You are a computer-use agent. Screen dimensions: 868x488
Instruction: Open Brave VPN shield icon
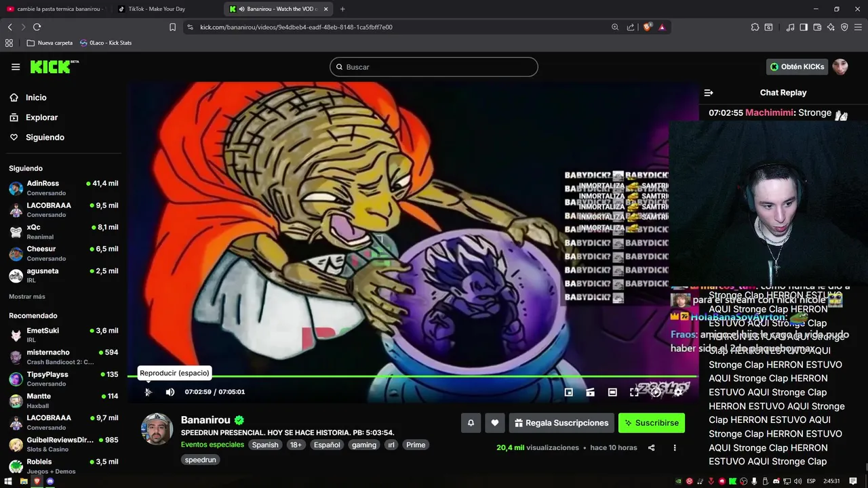tap(844, 27)
